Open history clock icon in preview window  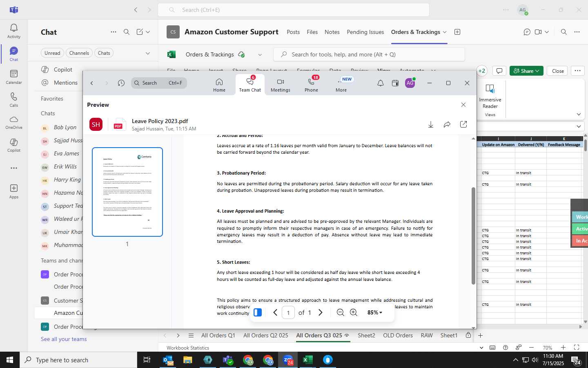click(x=121, y=83)
